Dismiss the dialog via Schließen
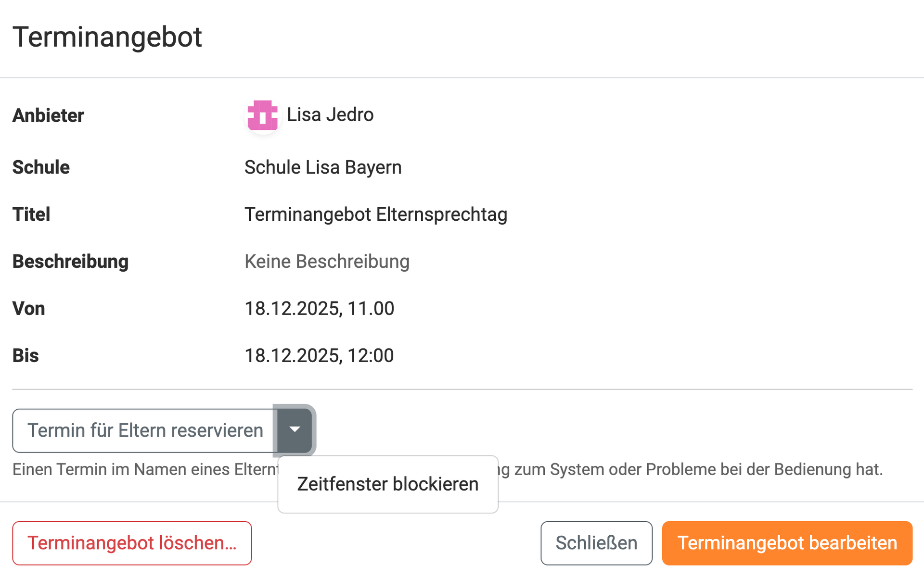The image size is (924, 579). 596,543
